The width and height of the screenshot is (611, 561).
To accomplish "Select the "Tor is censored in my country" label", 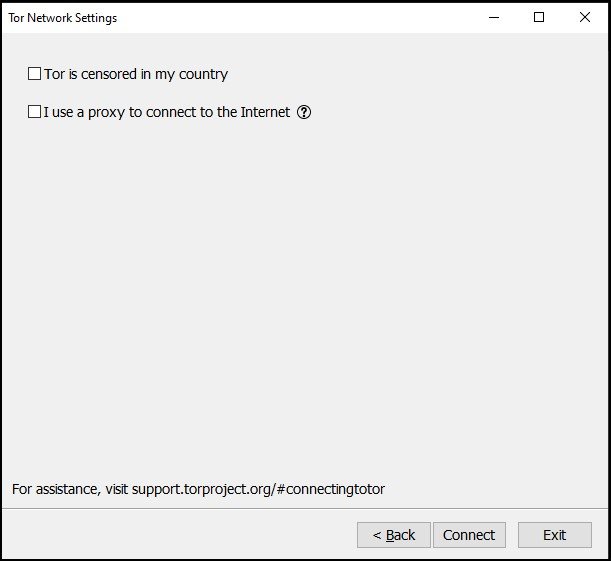I will click(x=136, y=74).
